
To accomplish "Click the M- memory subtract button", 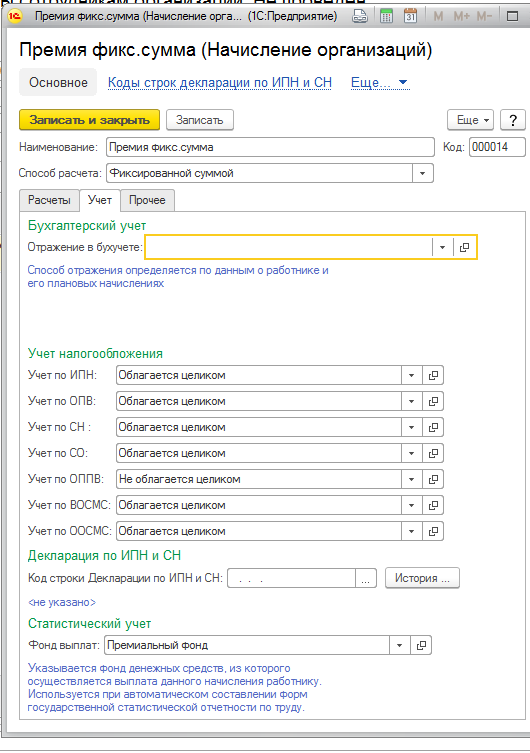I will pos(484,16).
